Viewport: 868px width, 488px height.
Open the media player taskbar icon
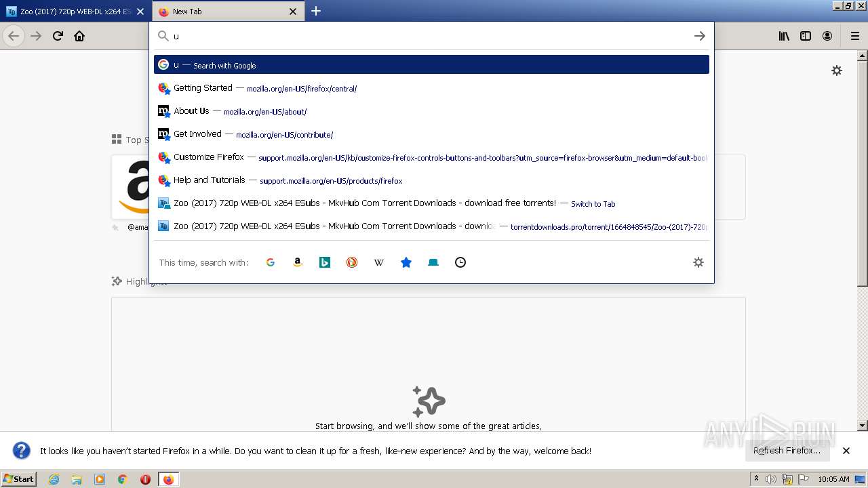click(100, 479)
